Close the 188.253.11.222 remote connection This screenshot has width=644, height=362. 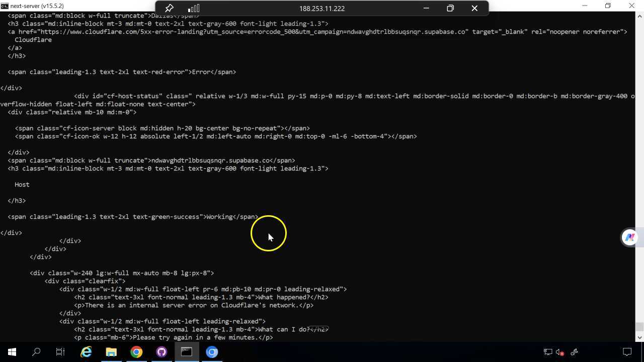coord(474,8)
